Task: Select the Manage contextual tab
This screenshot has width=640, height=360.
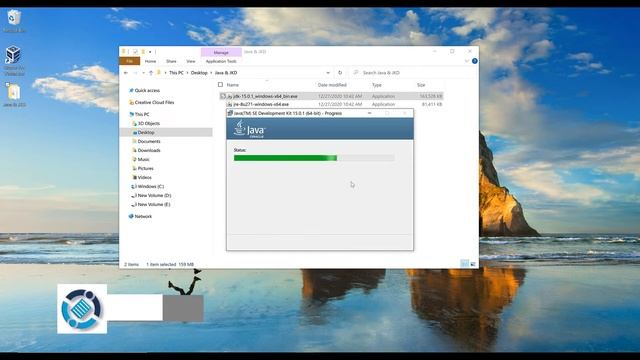Action: pos(221,52)
